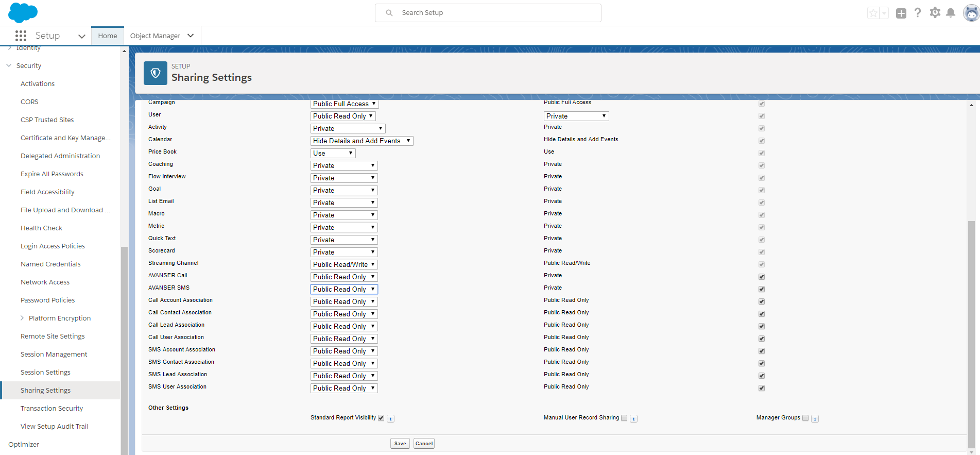This screenshot has height=455, width=980.
Task: Toggle hierarchy checkbox for Call Account Association
Action: point(762,301)
